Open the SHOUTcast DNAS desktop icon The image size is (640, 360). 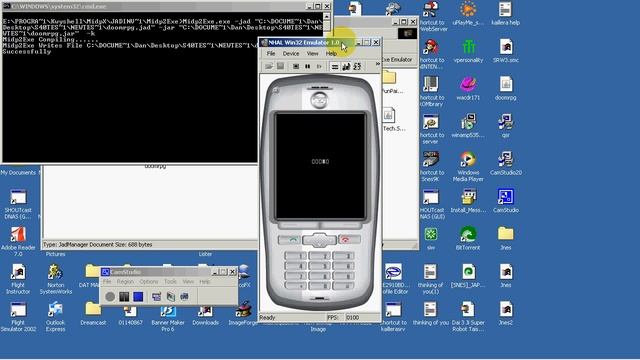pyautogui.click(x=18, y=204)
